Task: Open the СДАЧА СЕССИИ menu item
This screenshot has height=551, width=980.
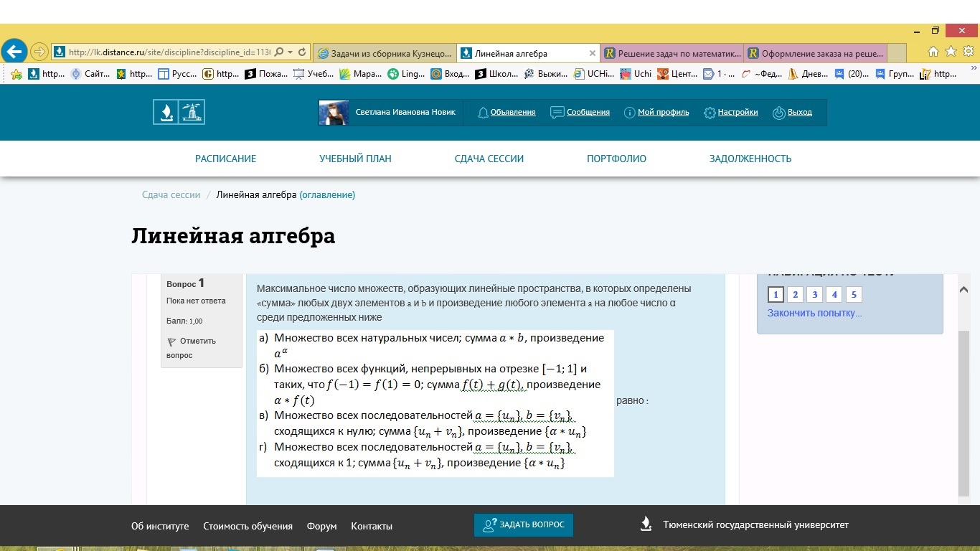Action: click(x=489, y=159)
